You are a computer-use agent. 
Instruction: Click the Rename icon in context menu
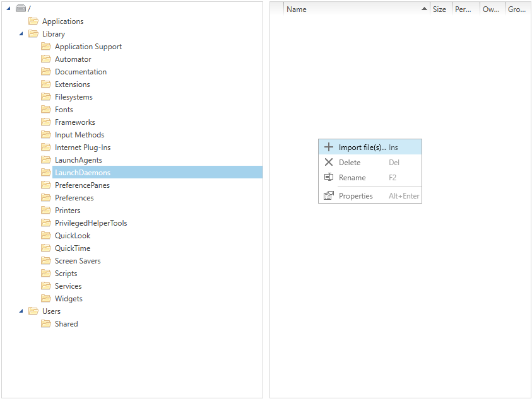pos(328,178)
